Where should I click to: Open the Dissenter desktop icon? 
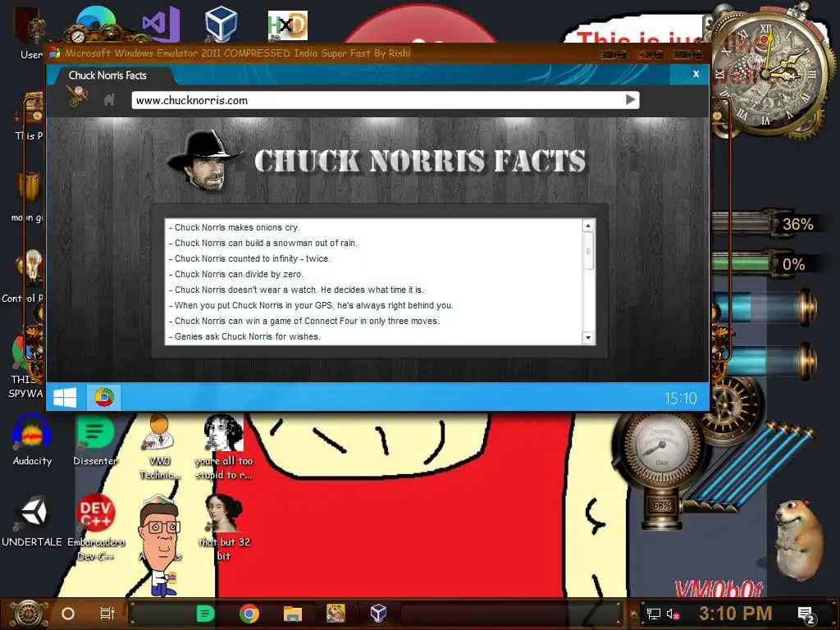(95, 441)
